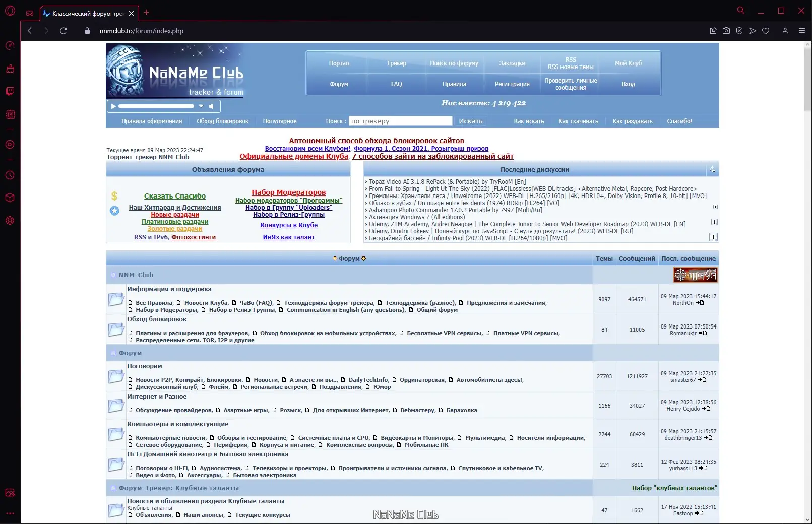The width and height of the screenshot is (812, 524).
Task: Open Extensions cube icon in sidebar
Action: coord(10,198)
